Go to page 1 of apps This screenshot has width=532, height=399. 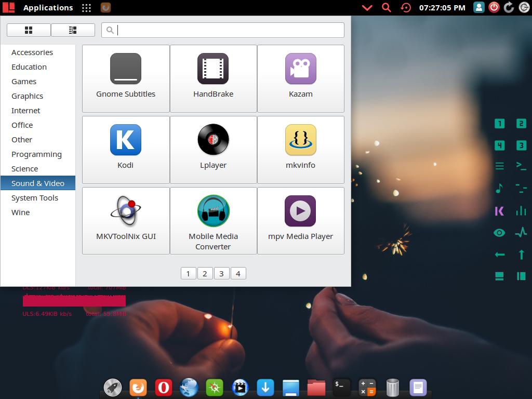188,273
